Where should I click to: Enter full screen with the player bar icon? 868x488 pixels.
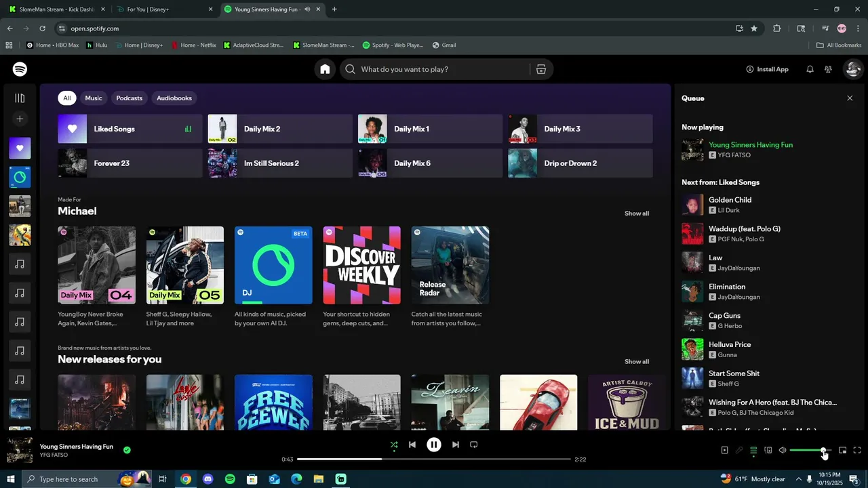coord(857,450)
